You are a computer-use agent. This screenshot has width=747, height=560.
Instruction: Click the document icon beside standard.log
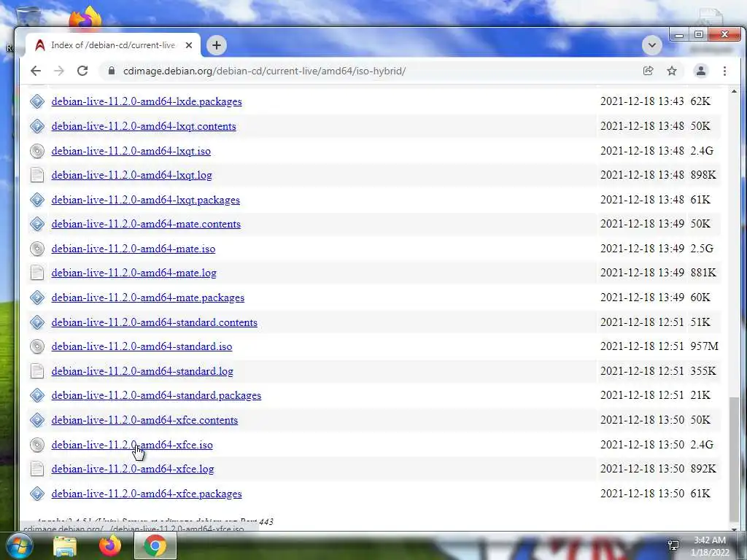pyautogui.click(x=37, y=371)
